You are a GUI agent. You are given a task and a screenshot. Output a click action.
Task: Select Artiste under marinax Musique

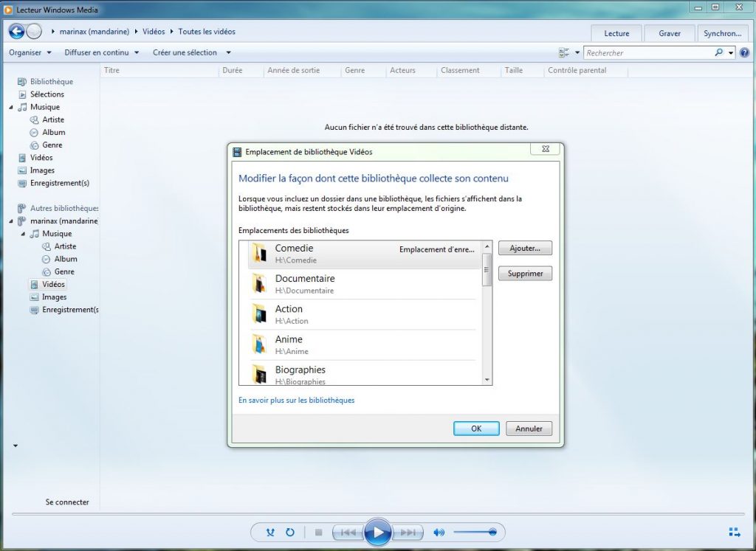tap(65, 246)
